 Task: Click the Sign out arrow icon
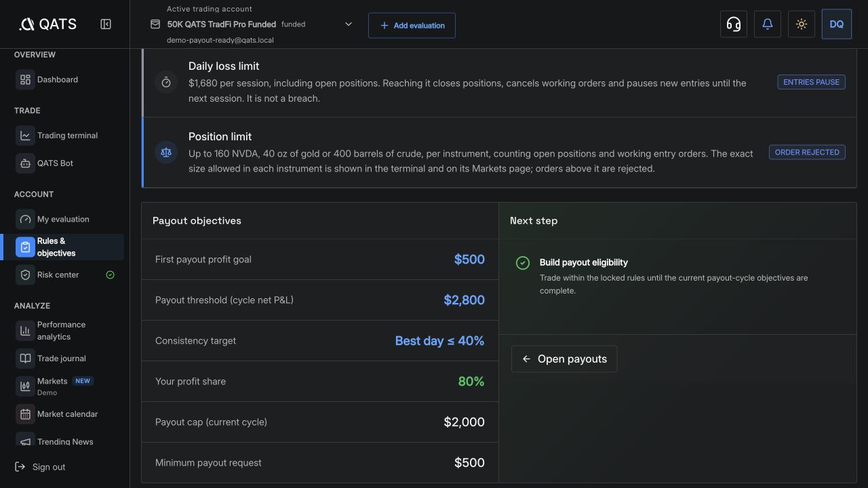[x=20, y=467]
